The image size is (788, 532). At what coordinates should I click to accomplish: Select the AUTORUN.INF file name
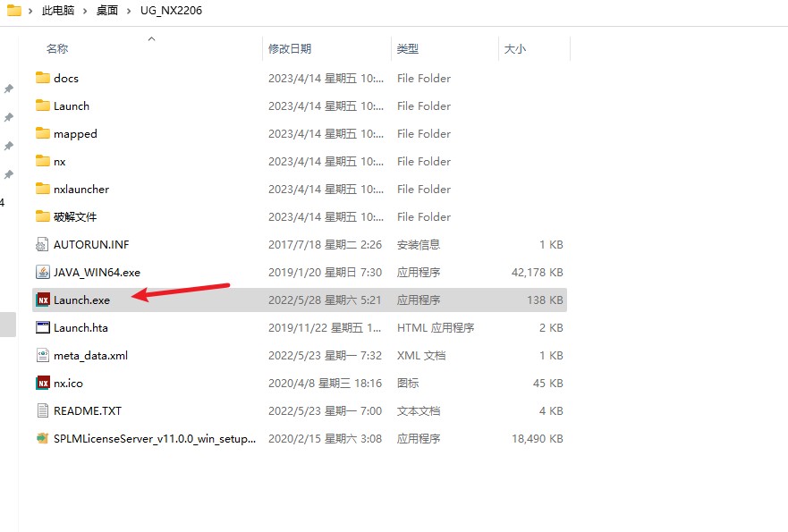(91, 245)
